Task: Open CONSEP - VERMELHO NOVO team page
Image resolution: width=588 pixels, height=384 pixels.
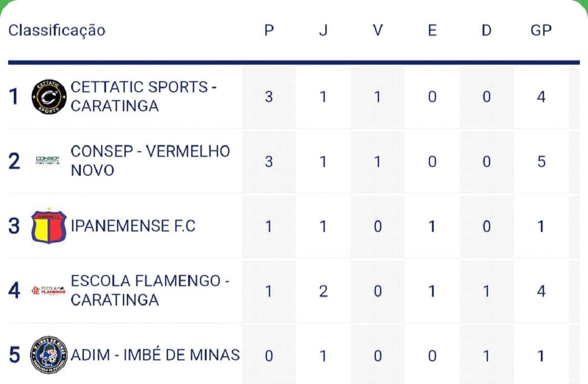Action: [x=150, y=161]
